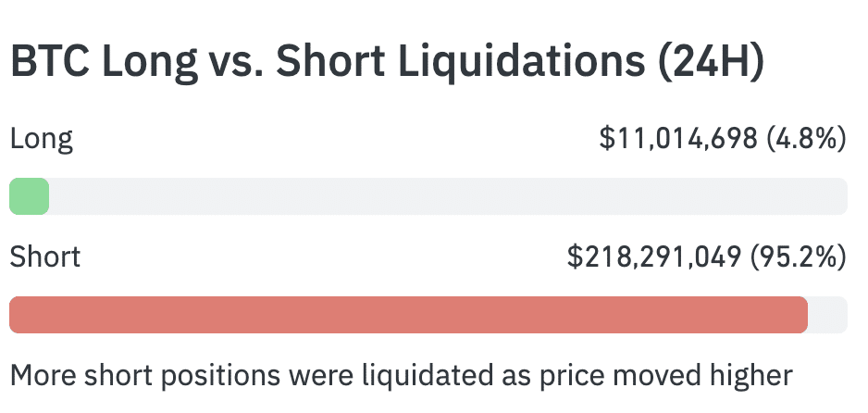Click the word BTC in the title
The height and width of the screenshot is (413, 868).
50,61
